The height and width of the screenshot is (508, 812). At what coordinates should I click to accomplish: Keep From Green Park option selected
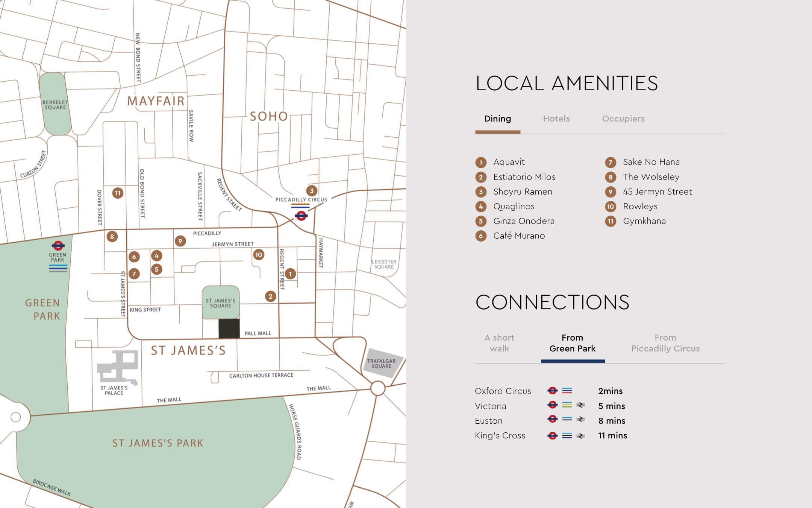(573, 343)
